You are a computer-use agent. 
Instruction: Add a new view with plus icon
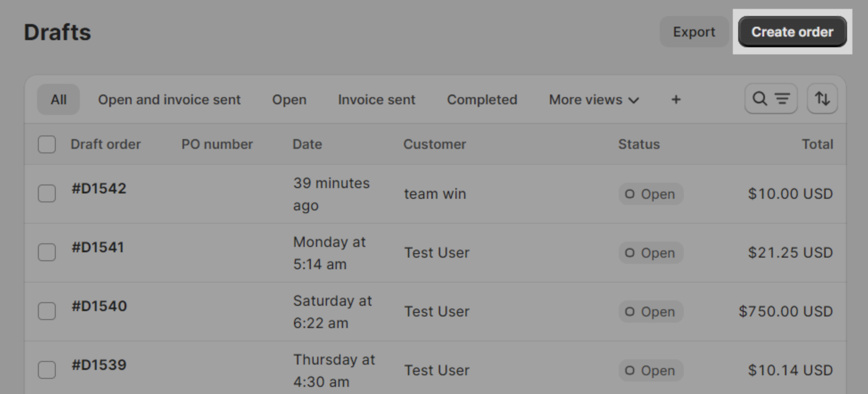coord(676,99)
